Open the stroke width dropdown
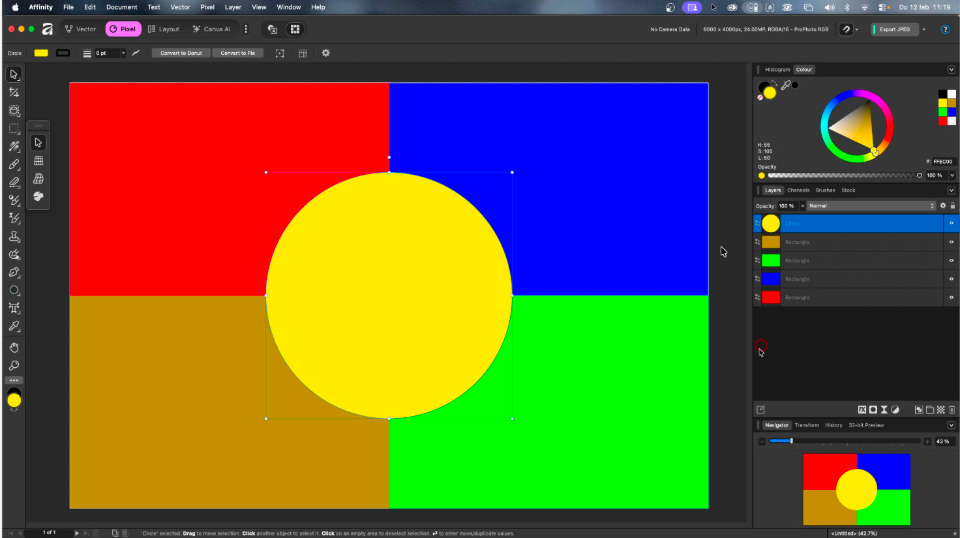The height and width of the screenshot is (538, 960). click(123, 53)
